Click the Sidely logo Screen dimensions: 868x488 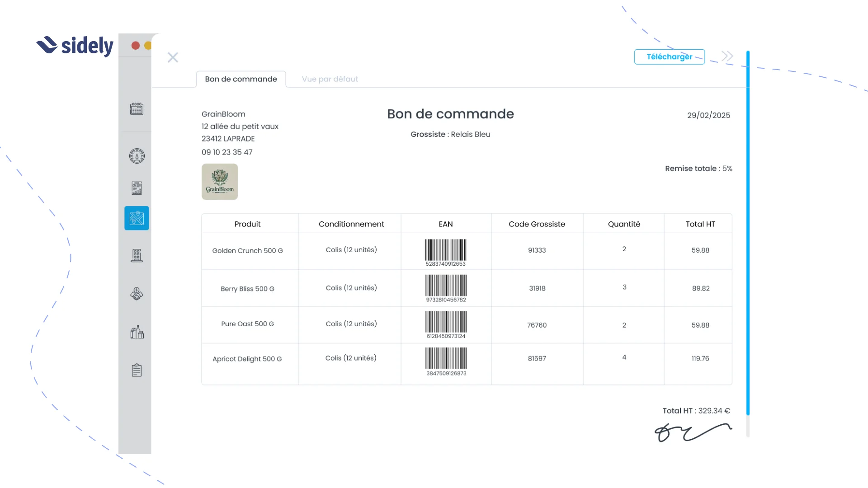click(75, 46)
